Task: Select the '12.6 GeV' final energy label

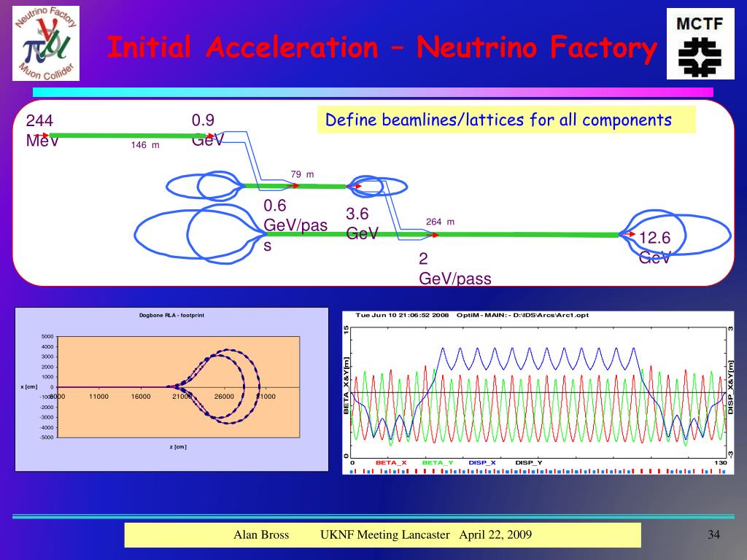Action: tap(654, 247)
